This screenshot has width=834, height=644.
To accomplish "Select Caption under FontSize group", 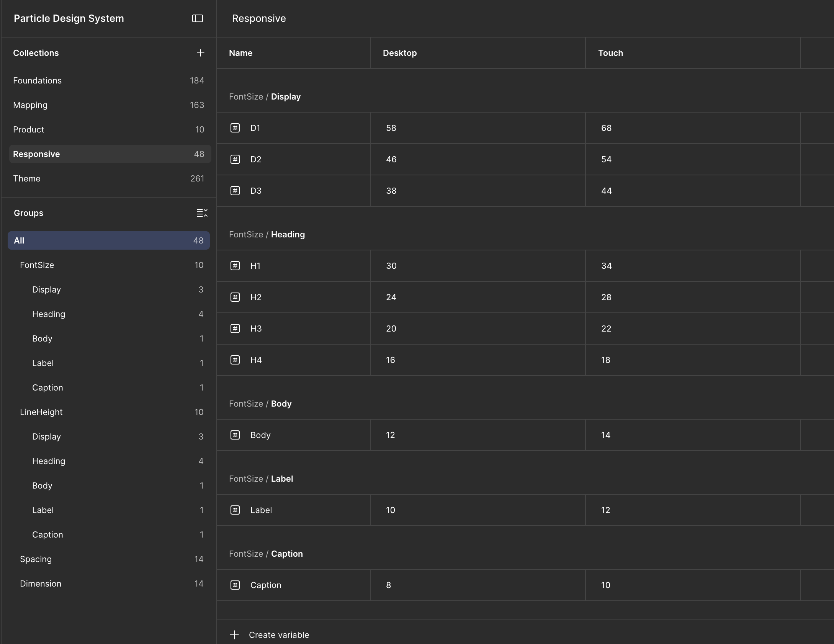I will coord(109,387).
